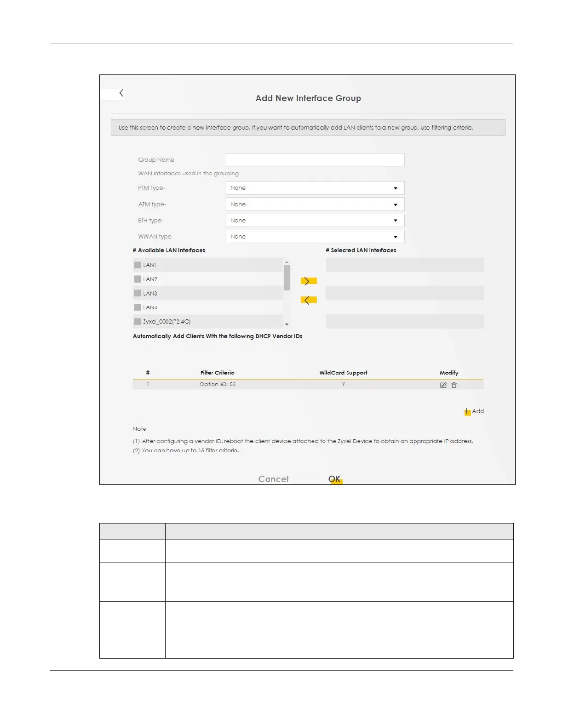Viewport: 563px width, 728px height.
Task: Open the PTM type dropdown
Action: click(315, 188)
